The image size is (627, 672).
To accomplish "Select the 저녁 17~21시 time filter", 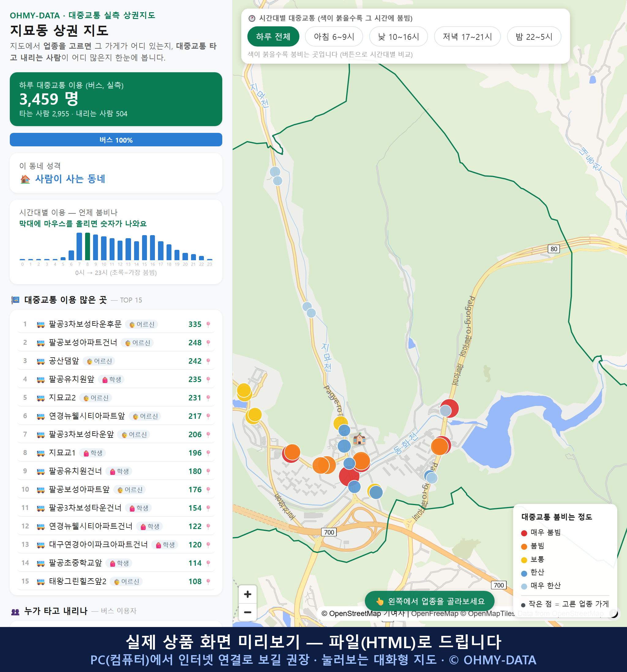I will [x=467, y=36].
